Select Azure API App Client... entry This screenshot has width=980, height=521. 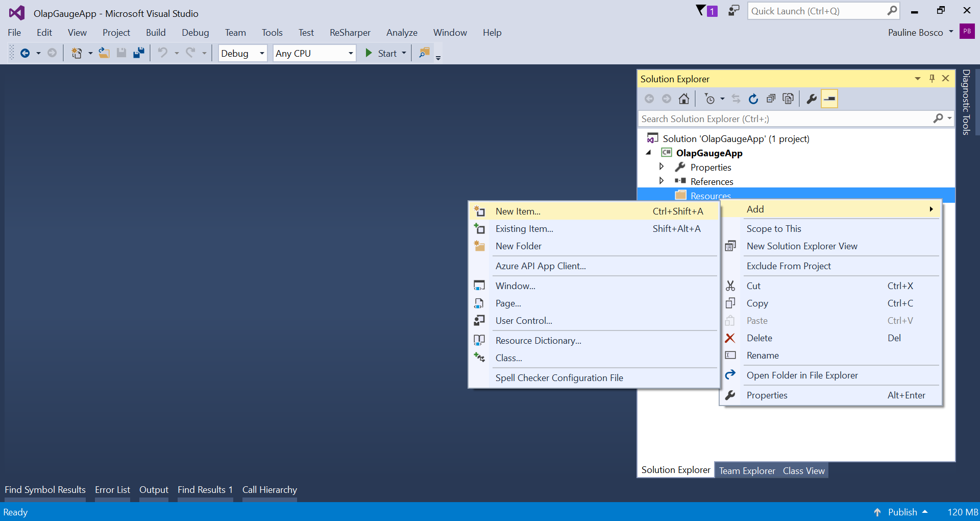tap(594, 266)
